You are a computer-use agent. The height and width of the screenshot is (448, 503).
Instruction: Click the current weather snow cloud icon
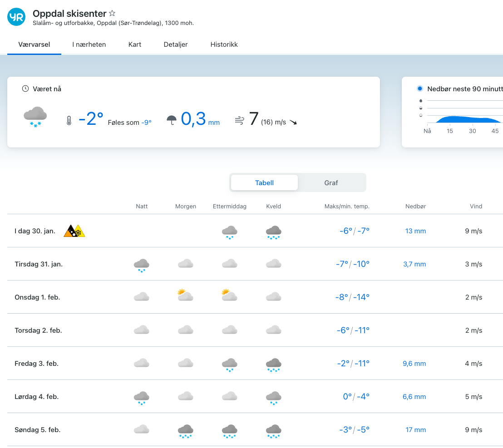[35, 117]
